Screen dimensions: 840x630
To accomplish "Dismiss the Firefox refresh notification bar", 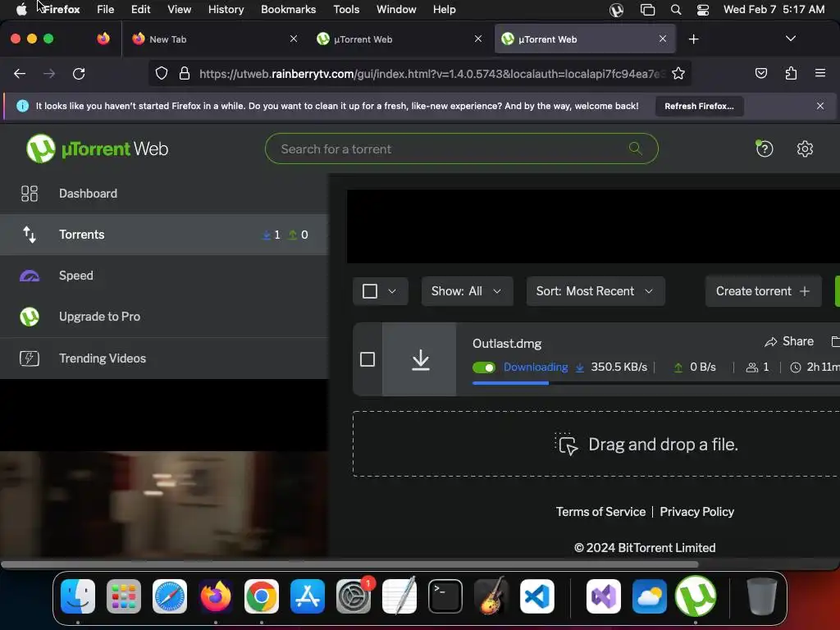I will 819,106.
